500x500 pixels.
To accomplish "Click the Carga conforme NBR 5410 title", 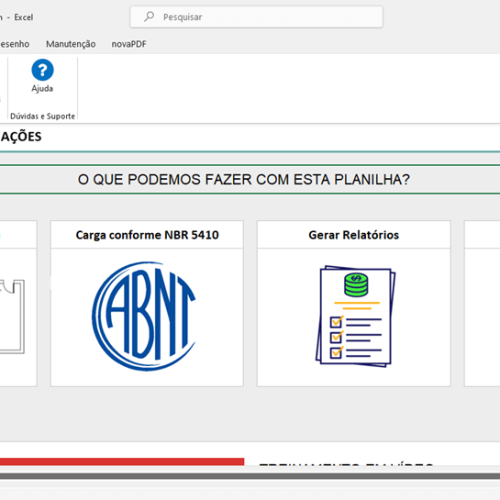I will click(147, 235).
